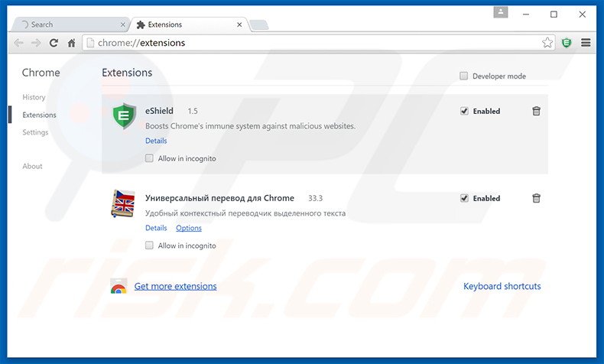Close the Search tab
604x364 pixels.
[x=122, y=24]
